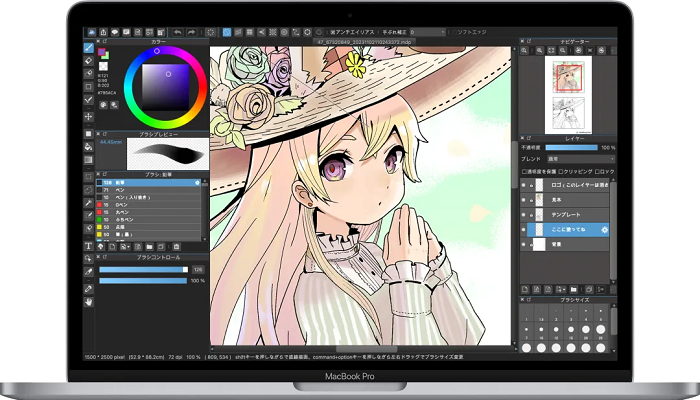The height and width of the screenshot is (400, 700).
Task: Click the layer 不透明度 opacity slider
Action: click(x=573, y=147)
